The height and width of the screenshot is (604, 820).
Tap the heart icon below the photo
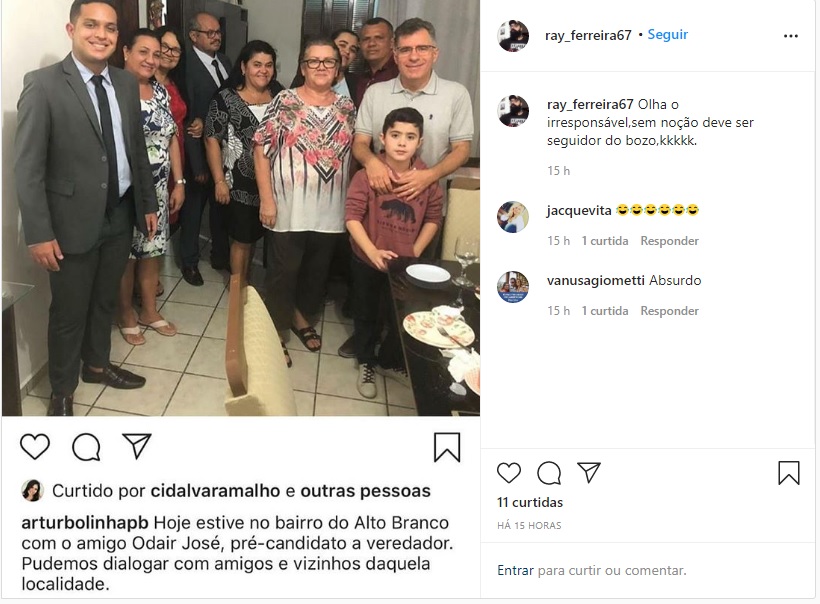(35, 446)
